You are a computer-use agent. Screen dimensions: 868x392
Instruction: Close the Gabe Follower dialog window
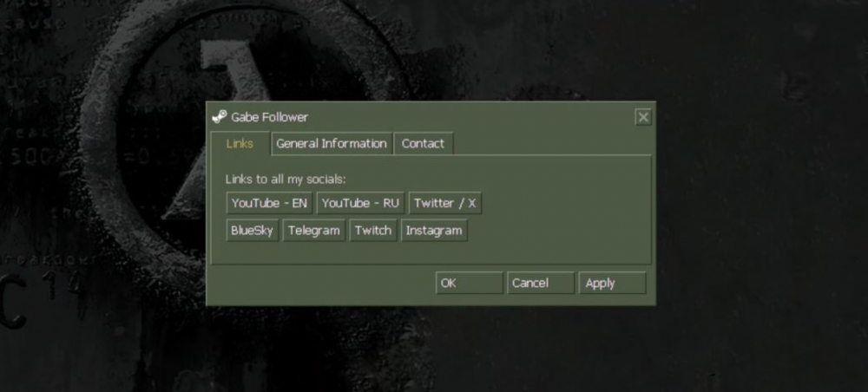(x=642, y=117)
